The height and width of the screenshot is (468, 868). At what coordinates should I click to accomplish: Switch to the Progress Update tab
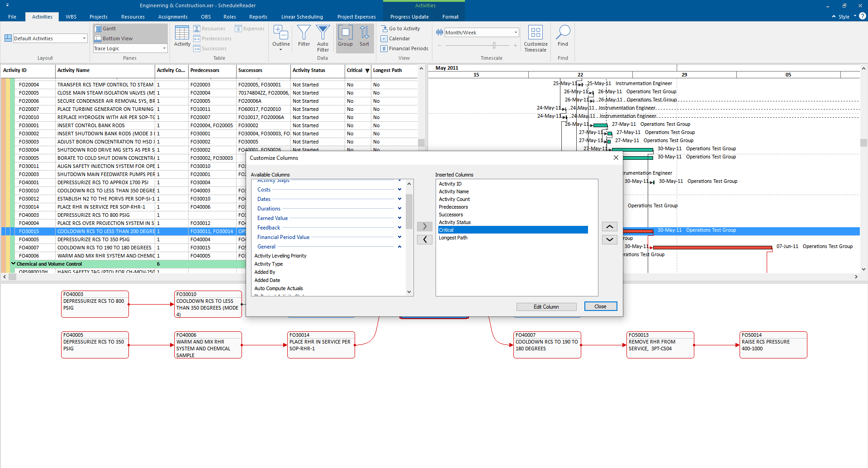point(409,17)
